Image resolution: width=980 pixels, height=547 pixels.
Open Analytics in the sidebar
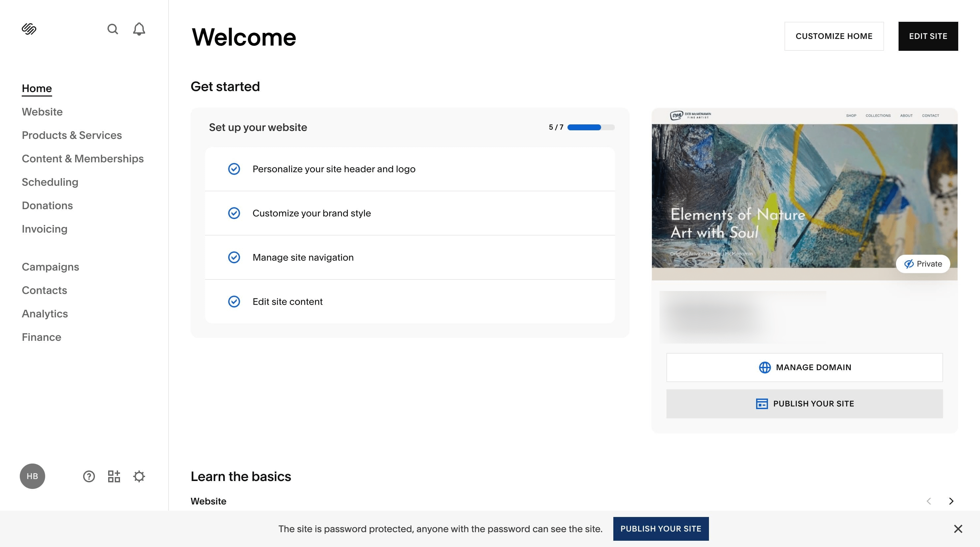click(x=45, y=314)
